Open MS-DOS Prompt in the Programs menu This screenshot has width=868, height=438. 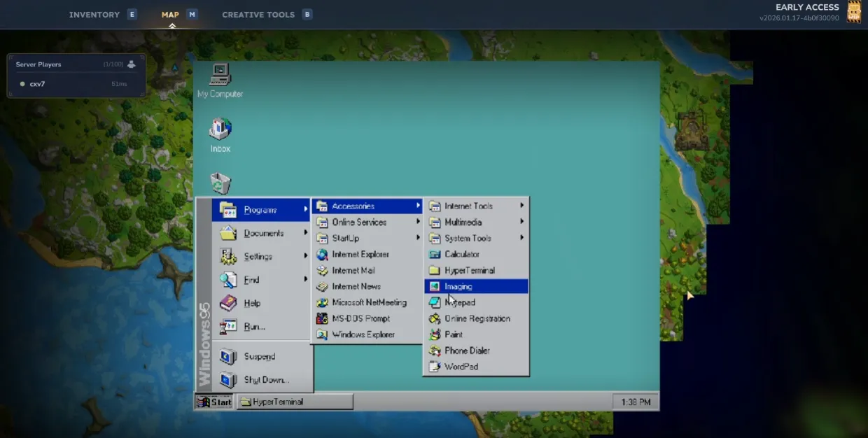click(362, 319)
